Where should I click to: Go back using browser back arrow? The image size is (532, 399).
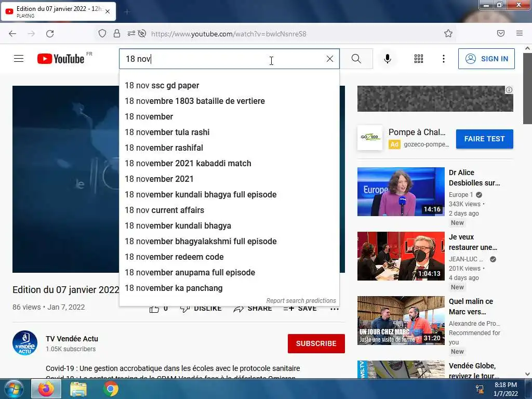[12, 34]
